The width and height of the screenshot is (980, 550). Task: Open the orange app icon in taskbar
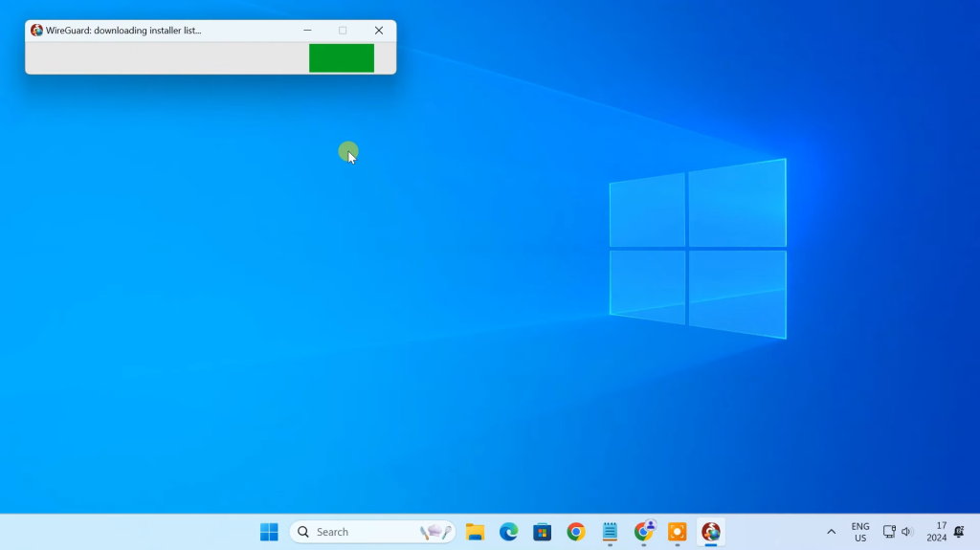tap(677, 532)
